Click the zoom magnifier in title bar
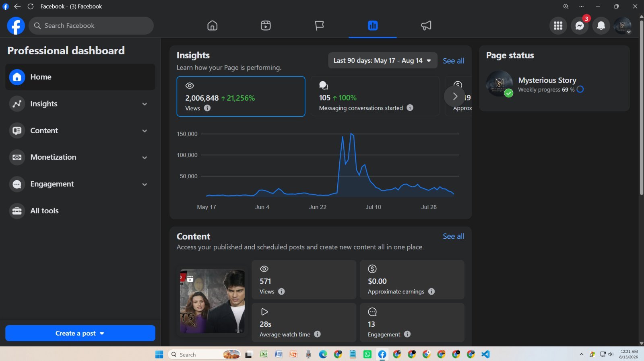This screenshot has height=361, width=644. [566, 6]
